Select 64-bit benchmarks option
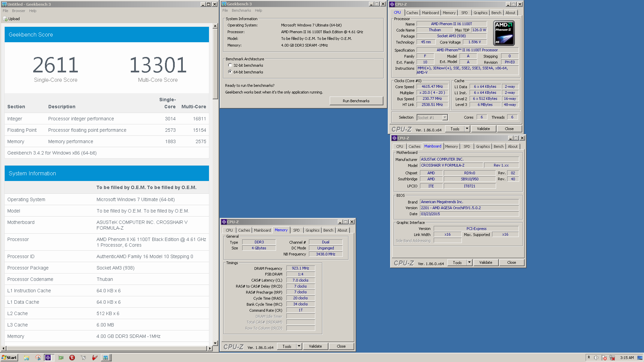The height and width of the screenshot is (362, 644). [x=230, y=72]
